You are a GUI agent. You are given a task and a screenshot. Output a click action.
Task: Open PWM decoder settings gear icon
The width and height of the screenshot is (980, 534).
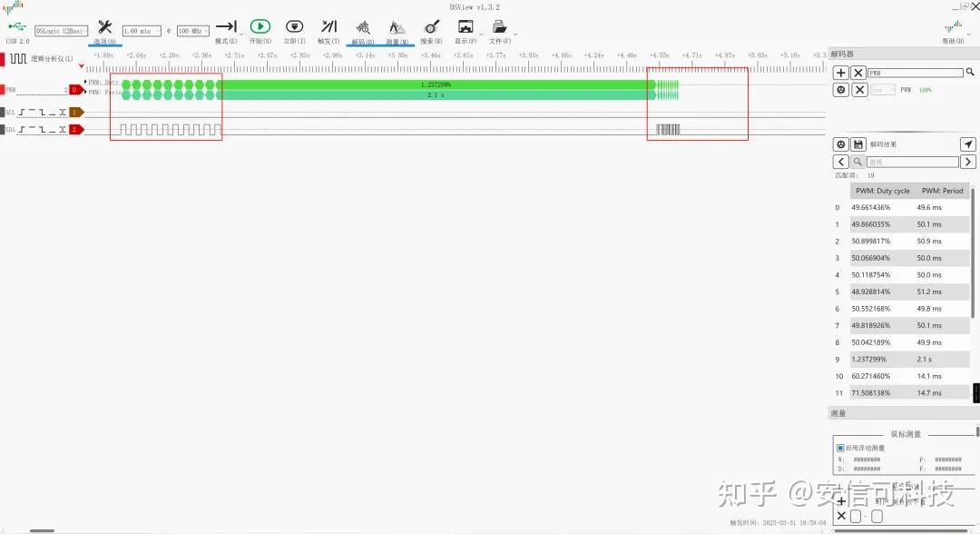(x=840, y=90)
